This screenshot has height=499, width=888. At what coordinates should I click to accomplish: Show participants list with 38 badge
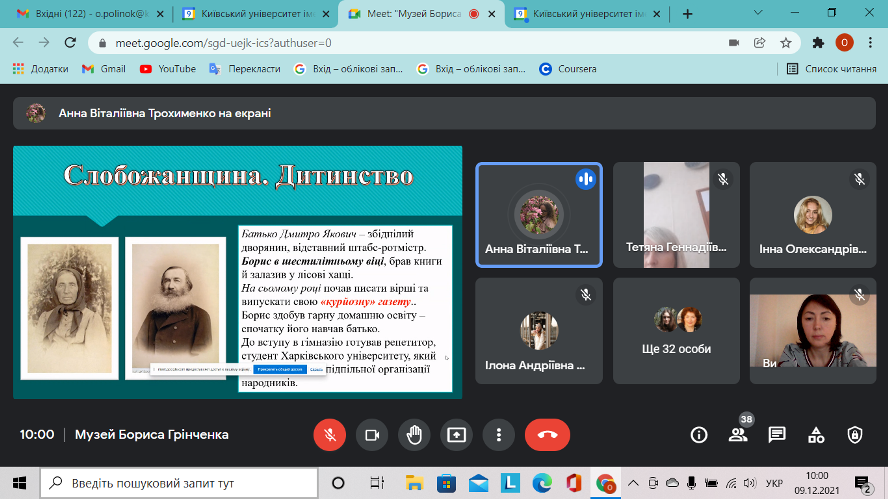[738, 435]
